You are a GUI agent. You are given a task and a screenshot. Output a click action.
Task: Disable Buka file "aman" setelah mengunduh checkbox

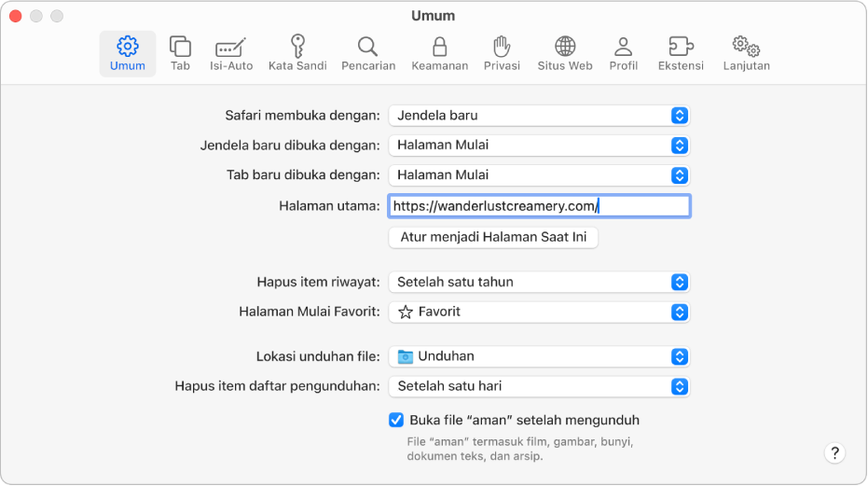click(x=396, y=420)
